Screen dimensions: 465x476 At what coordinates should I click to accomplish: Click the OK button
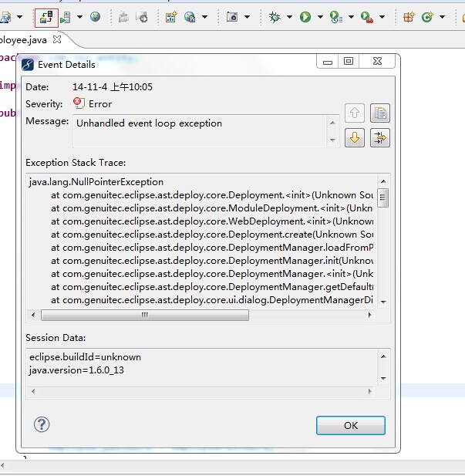click(x=351, y=425)
